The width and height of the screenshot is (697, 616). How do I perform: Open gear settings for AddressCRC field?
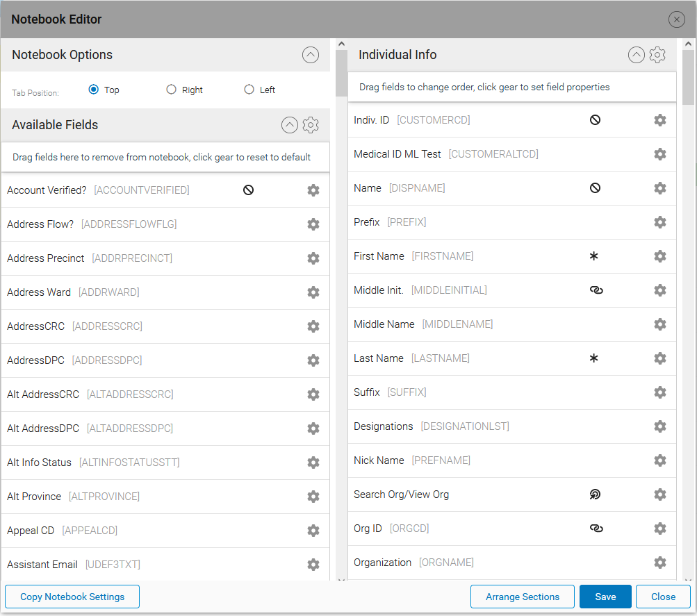(313, 326)
